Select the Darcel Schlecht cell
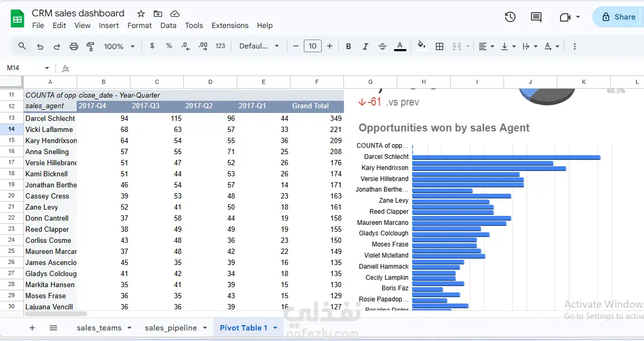 coord(50,118)
